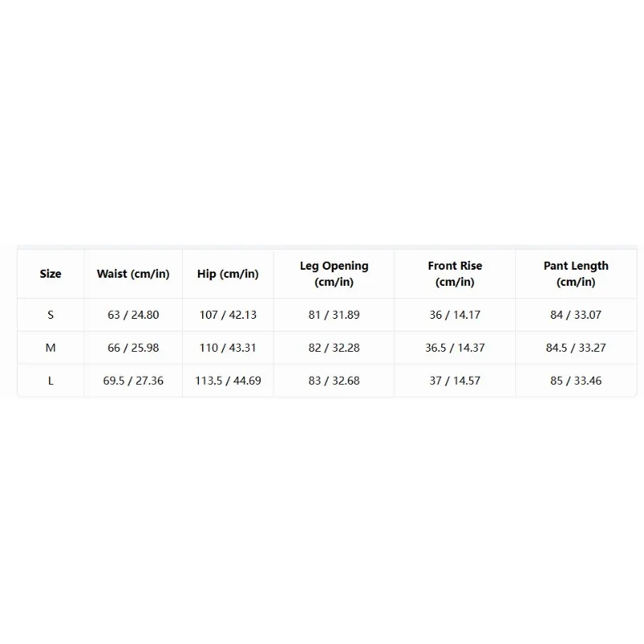Select the size M row label
This screenshot has width=644, height=644.
pos(51,348)
